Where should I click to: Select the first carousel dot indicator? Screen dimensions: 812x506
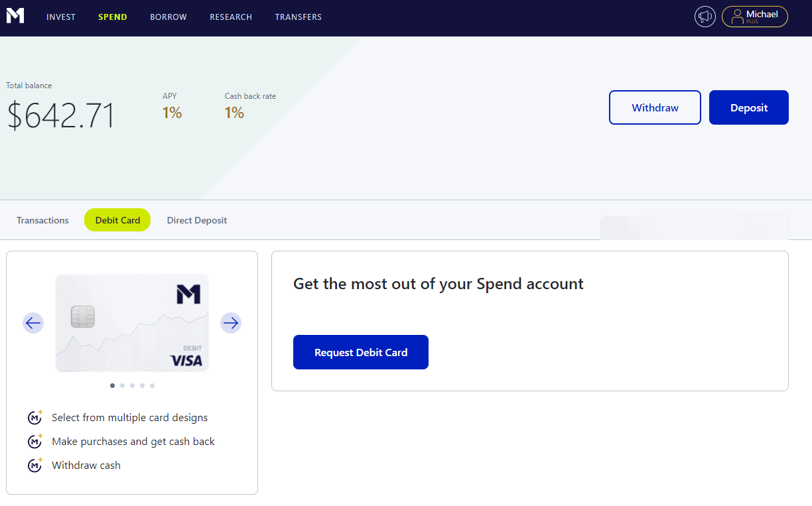113,385
